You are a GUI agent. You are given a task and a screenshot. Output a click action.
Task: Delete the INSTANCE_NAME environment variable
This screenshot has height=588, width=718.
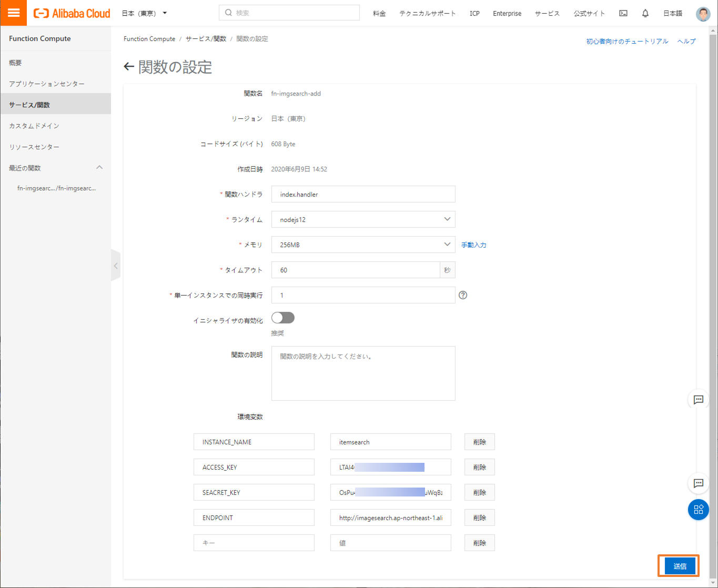click(x=480, y=442)
